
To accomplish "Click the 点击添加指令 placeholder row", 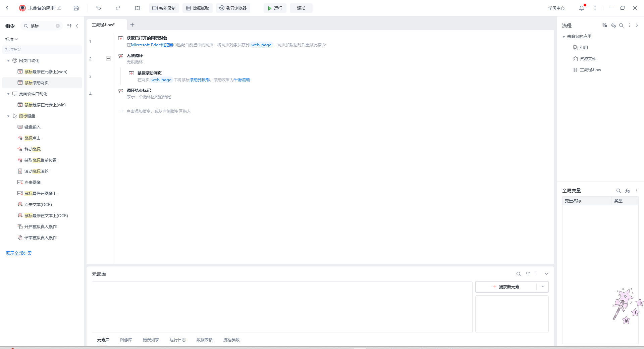I will pyautogui.click(x=155, y=111).
